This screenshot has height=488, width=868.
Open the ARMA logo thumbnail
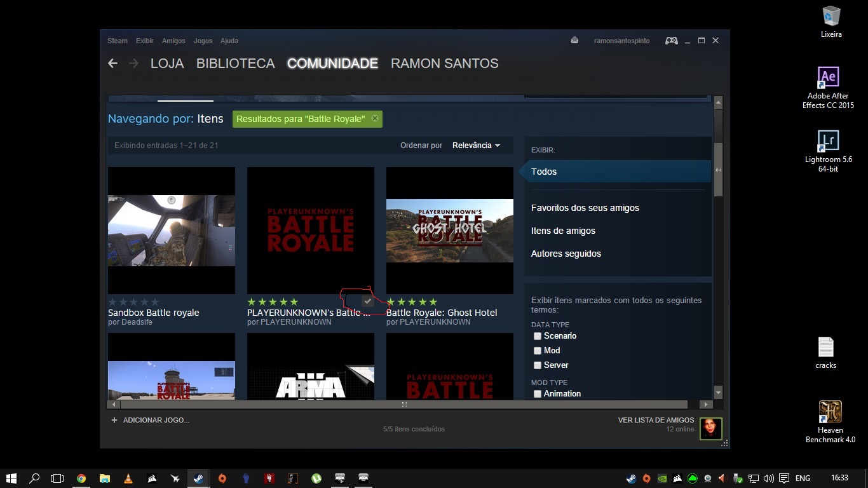tap(311, 367)
